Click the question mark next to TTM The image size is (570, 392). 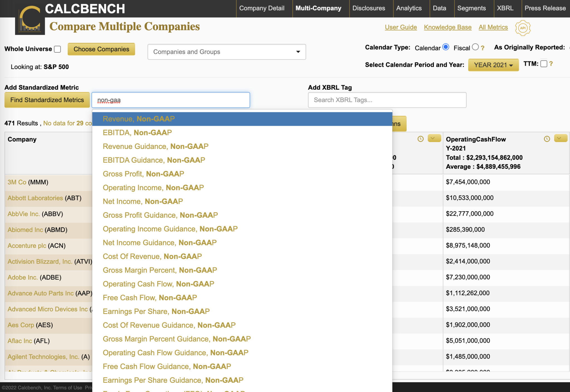551,64
